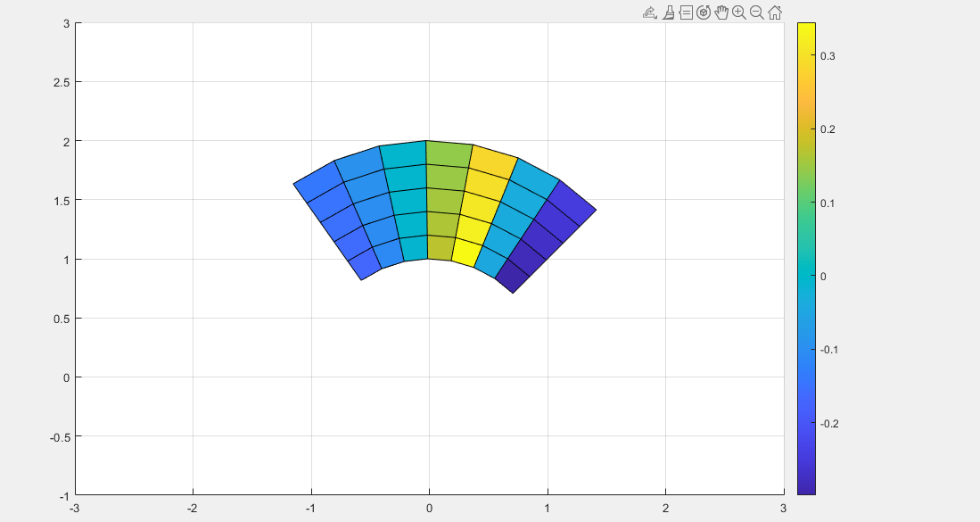The image size is (980, 522).
Task: Click the dark purple bottom of colorbar
Action: click(806, 487)
